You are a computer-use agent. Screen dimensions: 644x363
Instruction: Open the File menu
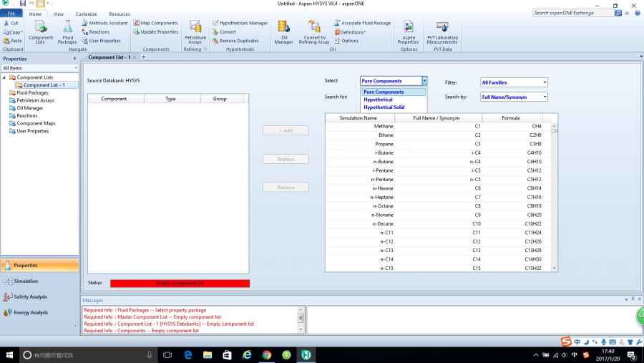(11, 14)
